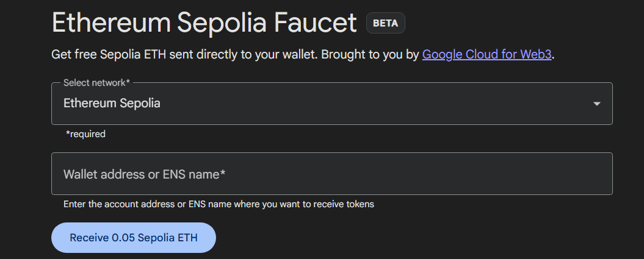Screen dimensions: 644x259
Task: Open the Select network dropdown
Action: pos(331,104)
